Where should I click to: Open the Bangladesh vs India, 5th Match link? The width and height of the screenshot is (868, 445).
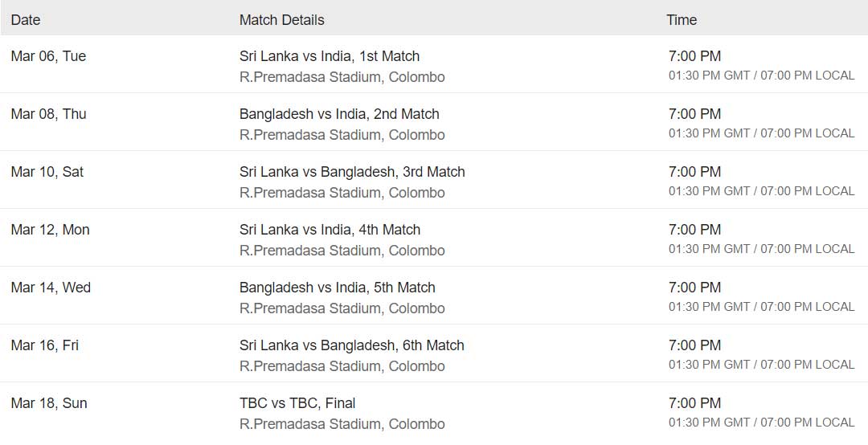coord(337,288)
